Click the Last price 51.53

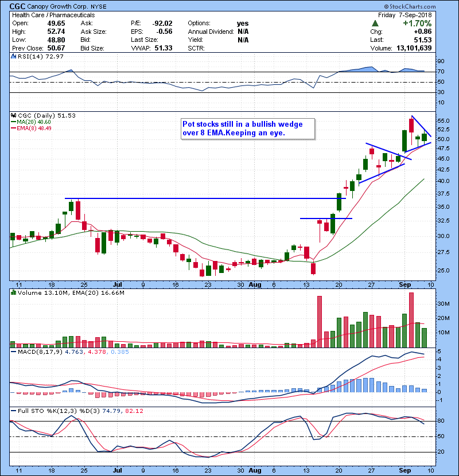pyautogui.click(x=422, y=40)
